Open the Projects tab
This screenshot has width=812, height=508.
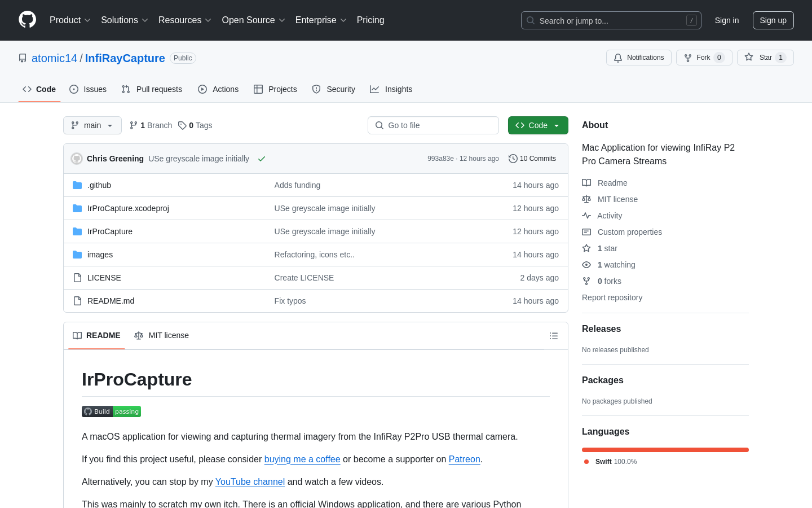point(275,89)
